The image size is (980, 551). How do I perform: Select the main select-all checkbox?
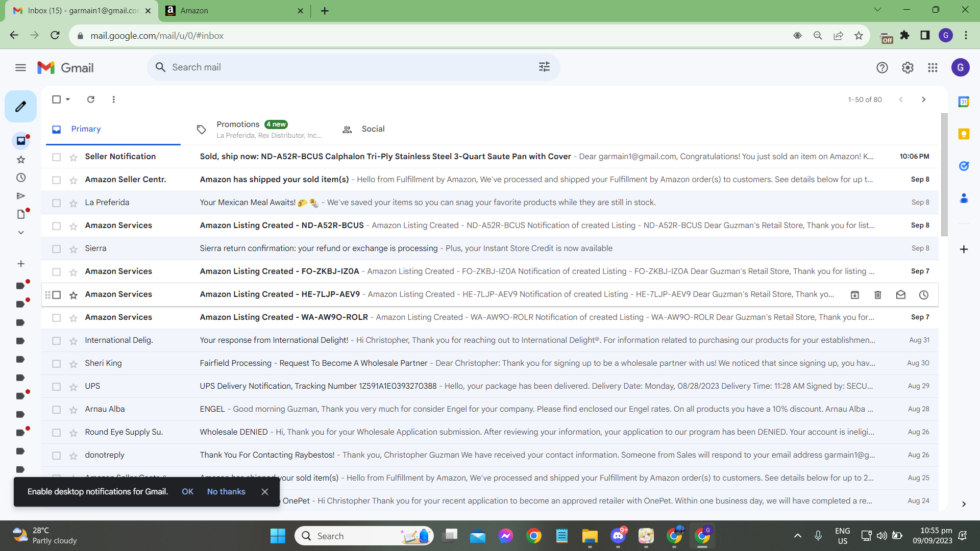pyautogui.click(x=56, y=99)
